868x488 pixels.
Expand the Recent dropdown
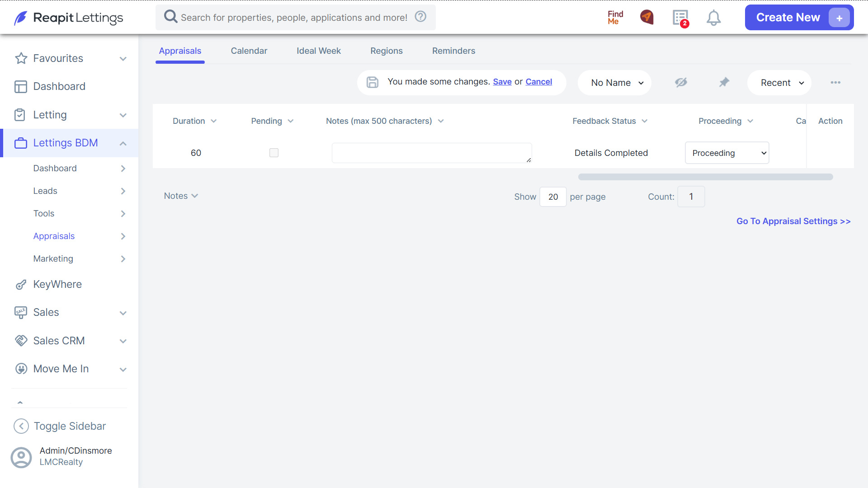pos(779,83)
